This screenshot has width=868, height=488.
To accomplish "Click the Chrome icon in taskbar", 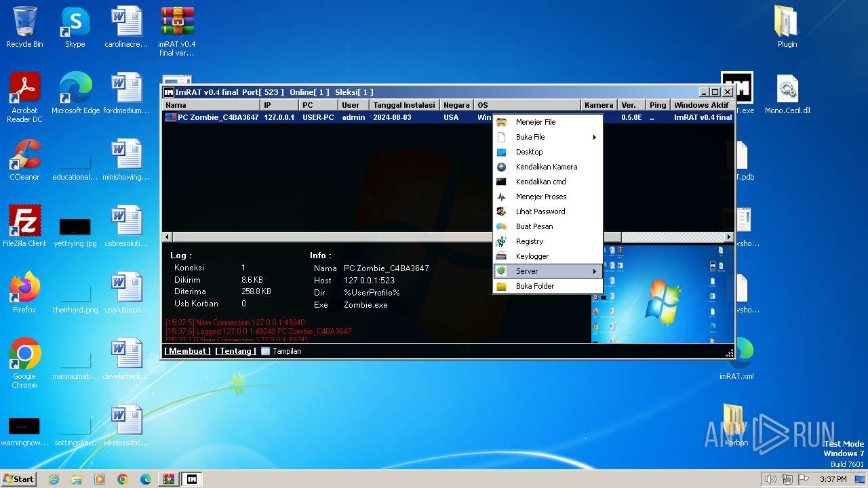I will pyautogui.click(x=122, y=479).
